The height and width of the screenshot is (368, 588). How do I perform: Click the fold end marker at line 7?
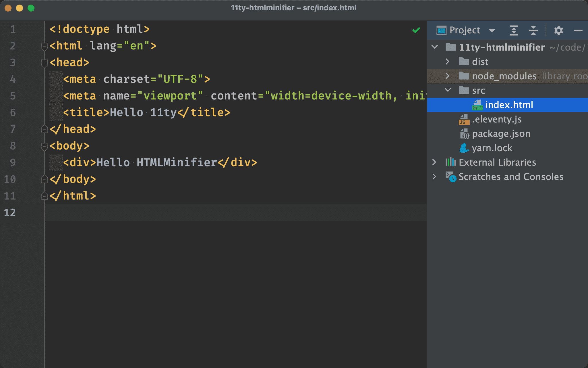(44, 129)
